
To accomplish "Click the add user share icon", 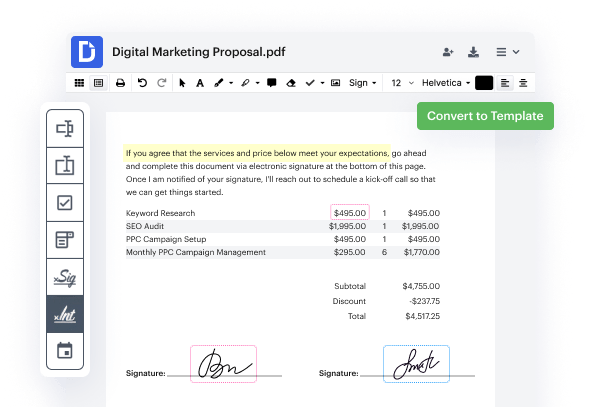I will click(448, 52).
